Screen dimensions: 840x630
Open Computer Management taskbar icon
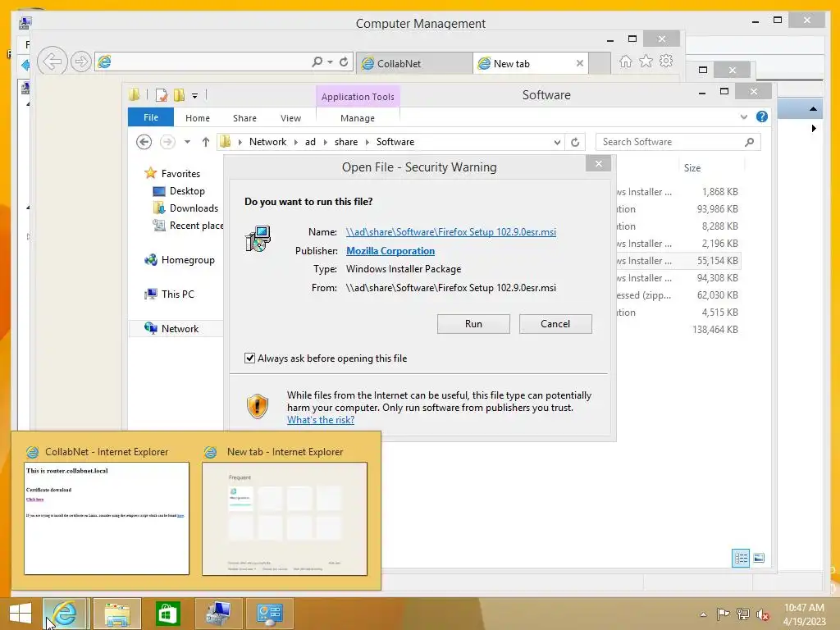(218, 614)
